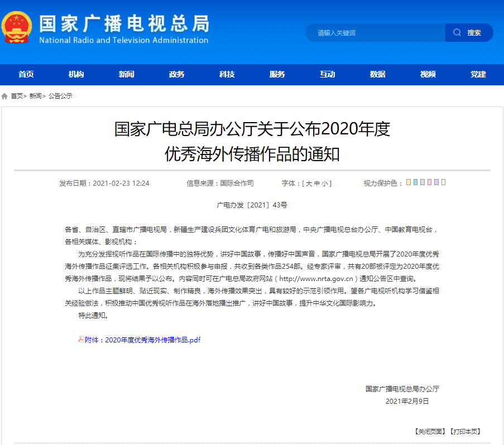Choose the purple eye-protection color
This screenshot has width=504, height=445.
(x=436, y=182)
